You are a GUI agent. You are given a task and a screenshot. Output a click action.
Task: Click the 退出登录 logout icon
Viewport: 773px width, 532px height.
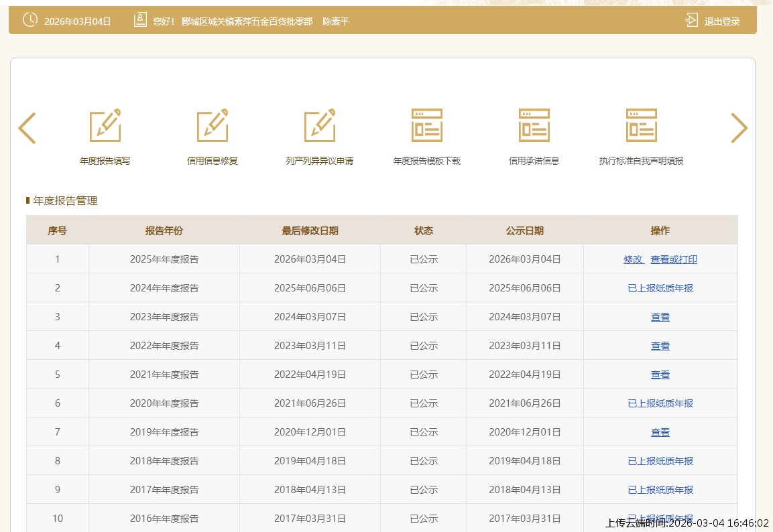(691, 21)
